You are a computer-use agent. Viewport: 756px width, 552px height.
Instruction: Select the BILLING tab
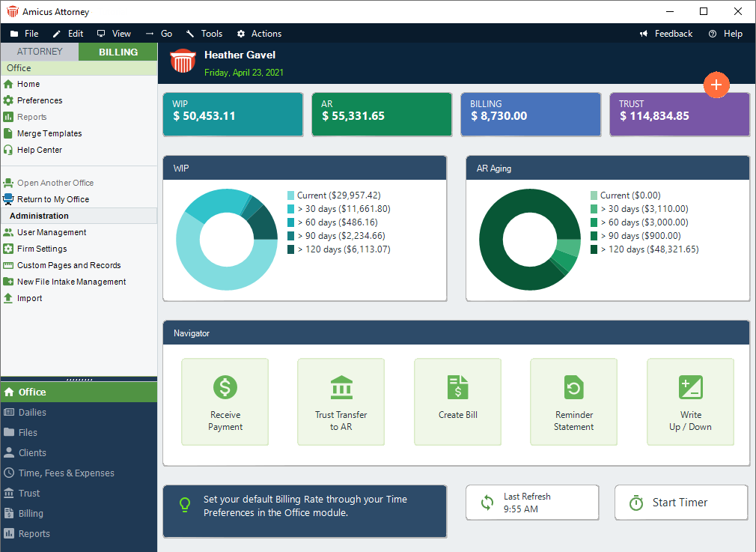pos(118,52)
